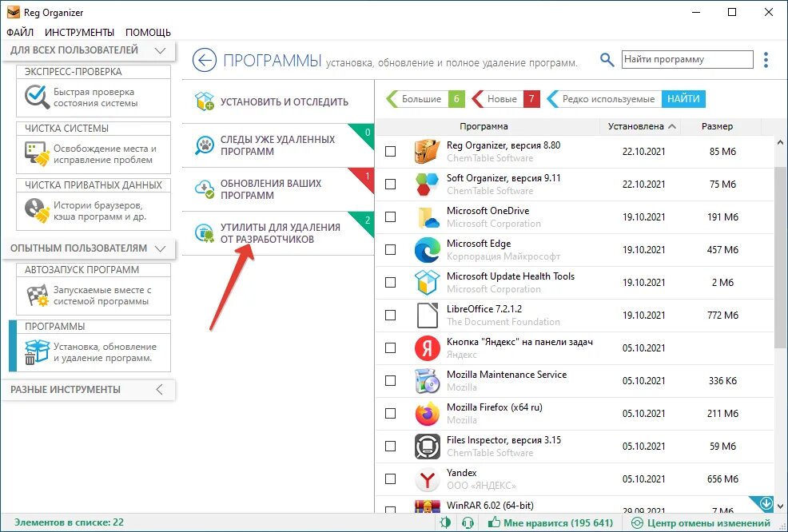
Task: Click the Быстрая проверка checkmark icon
Action: click(37, 97)
